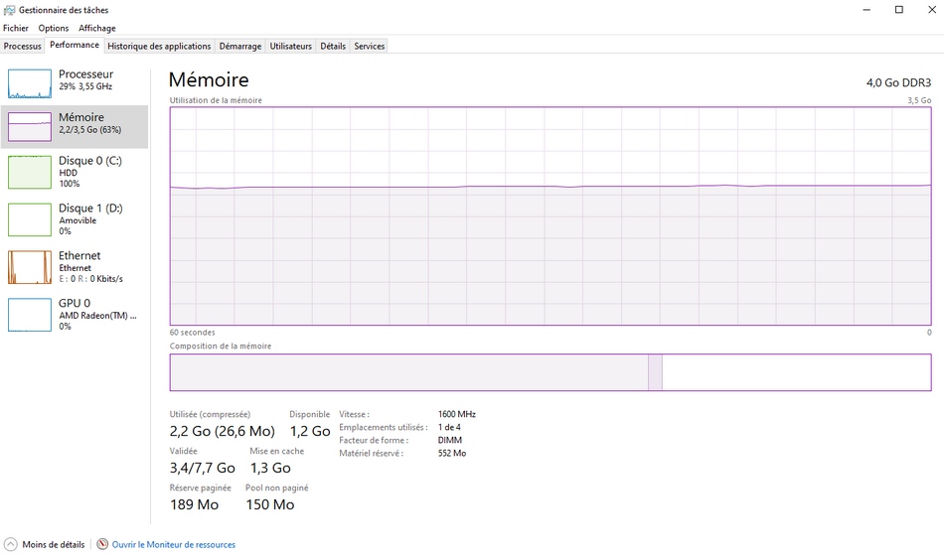Go to the Démarrage tab
The image size is (944, 560).
point(240,46)
